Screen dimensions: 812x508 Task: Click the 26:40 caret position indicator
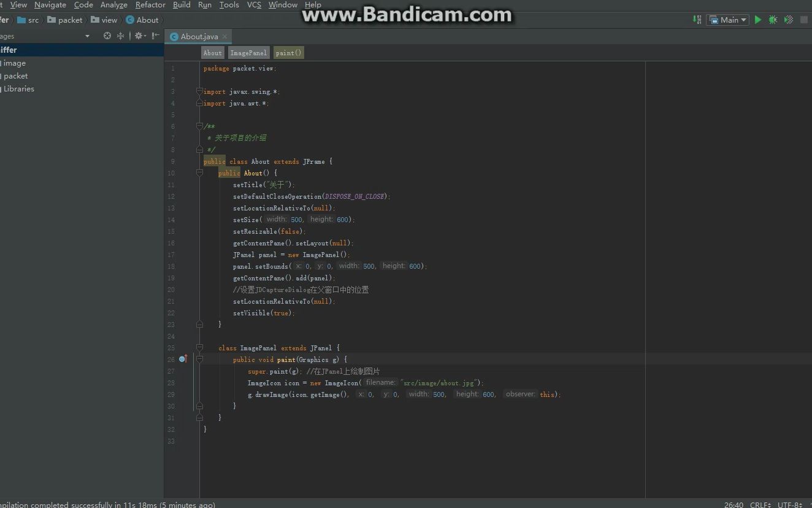point(733,504)
